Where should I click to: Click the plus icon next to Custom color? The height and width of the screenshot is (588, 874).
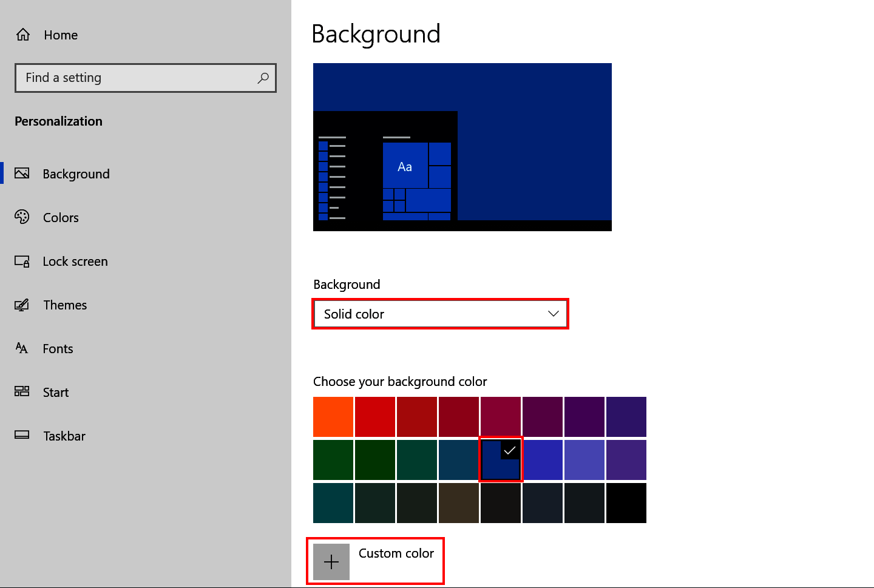point(331,561)
